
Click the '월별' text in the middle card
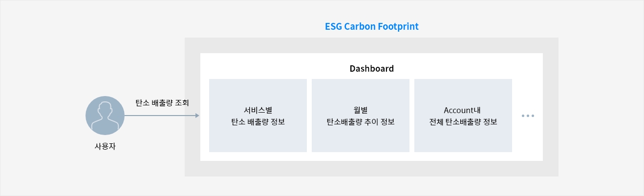click(361, 110)
